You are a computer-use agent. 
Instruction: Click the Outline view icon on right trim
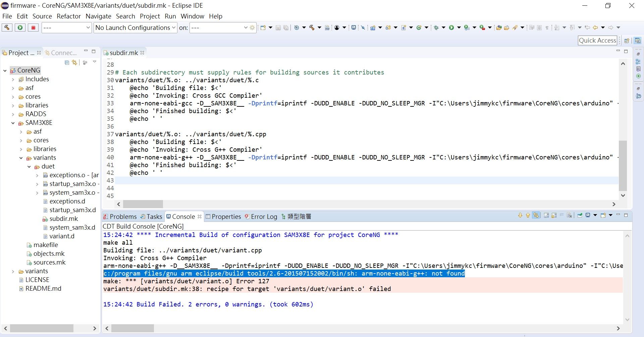click(x=638, y=61)
